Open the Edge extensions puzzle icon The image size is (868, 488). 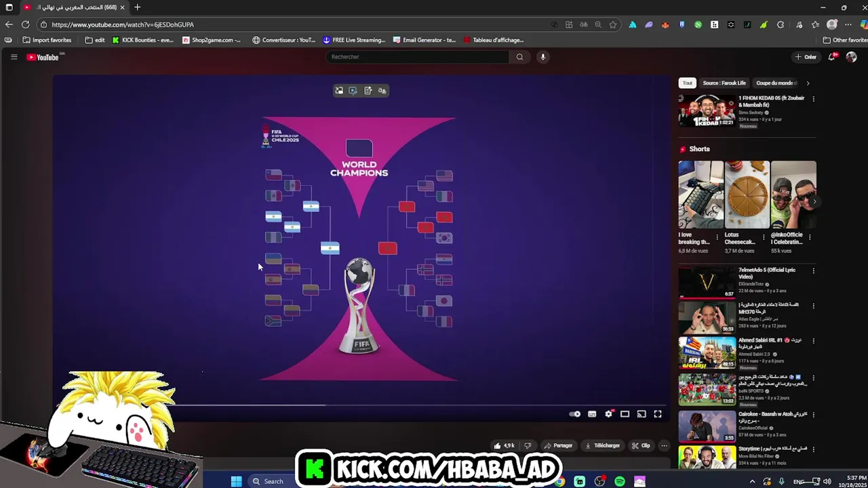(x=781, y=24)
